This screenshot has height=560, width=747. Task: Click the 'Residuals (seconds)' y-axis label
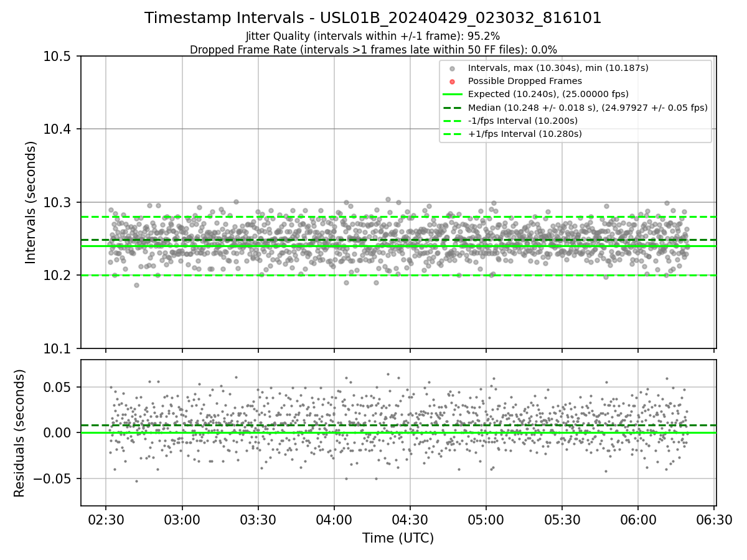point(19,433)
